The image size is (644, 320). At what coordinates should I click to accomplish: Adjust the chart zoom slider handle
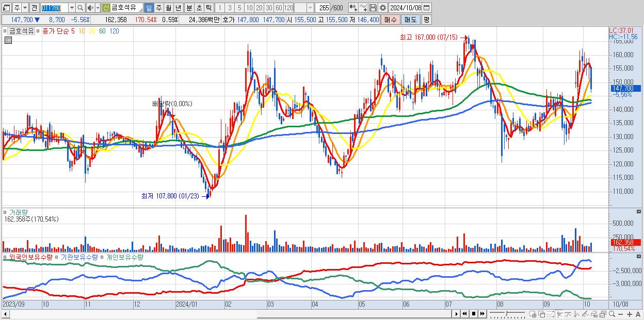[506, 313]
